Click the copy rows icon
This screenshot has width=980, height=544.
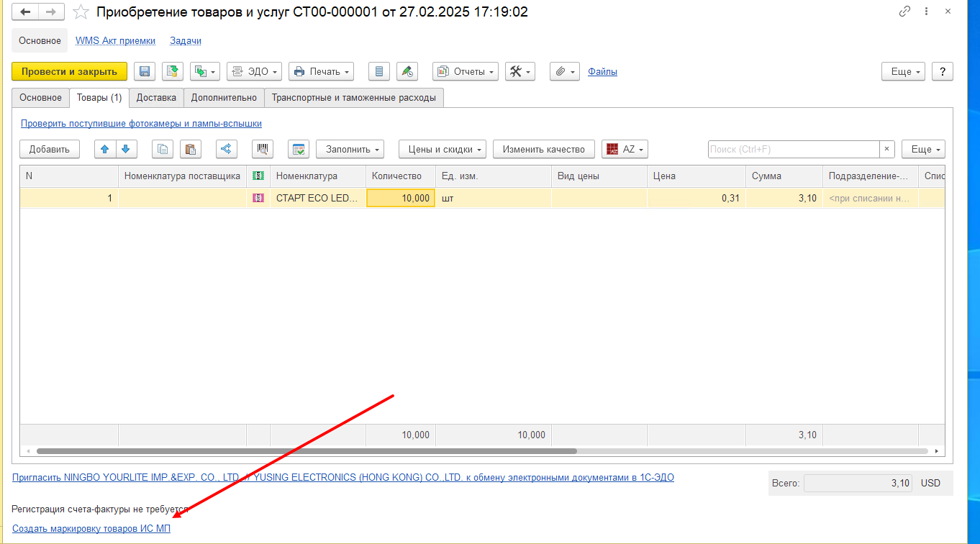click(163, 149)
